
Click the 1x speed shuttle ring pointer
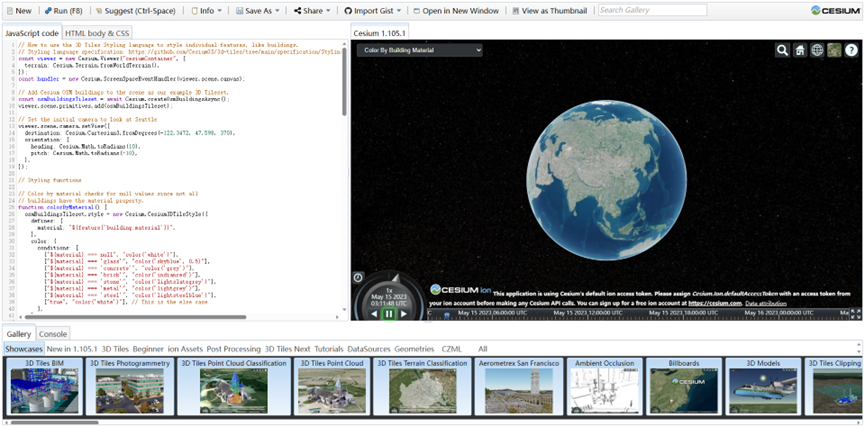click(396, 276)
